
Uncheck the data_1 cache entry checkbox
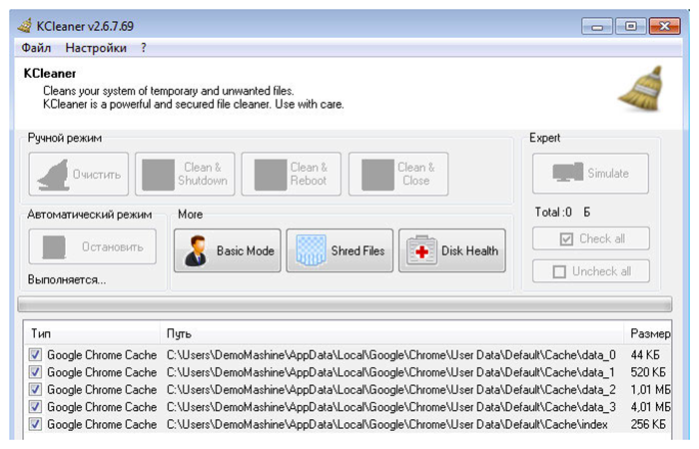[35, 372]
